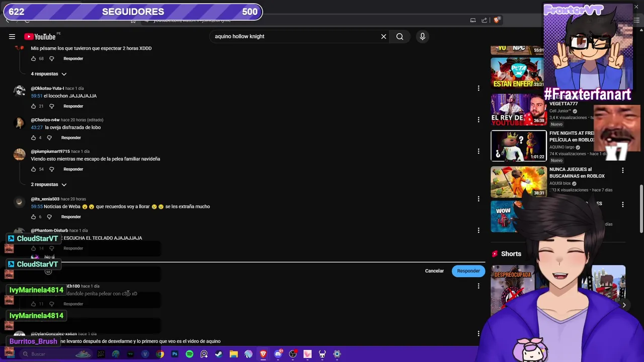
Task: Click the share page icon in address bar
Action: 484,20
